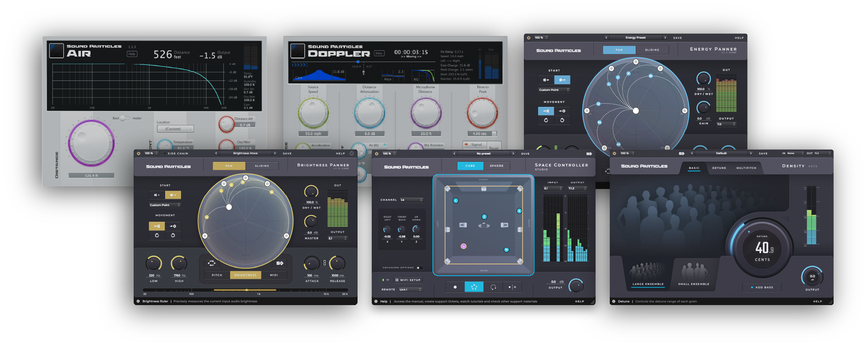The width and height of the screenshot is (868, 347).
Task: Select SLIDING mode in Energy Panner
Action: tap(652, 50)
